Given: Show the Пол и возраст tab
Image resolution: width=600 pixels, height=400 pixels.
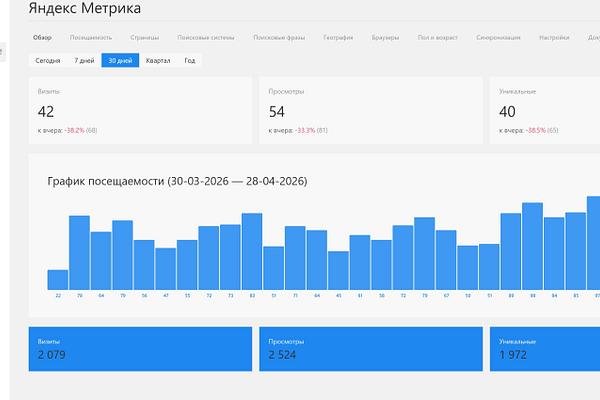Looking at the screenshot, I should pyautogui.click(x=437, y=38).
